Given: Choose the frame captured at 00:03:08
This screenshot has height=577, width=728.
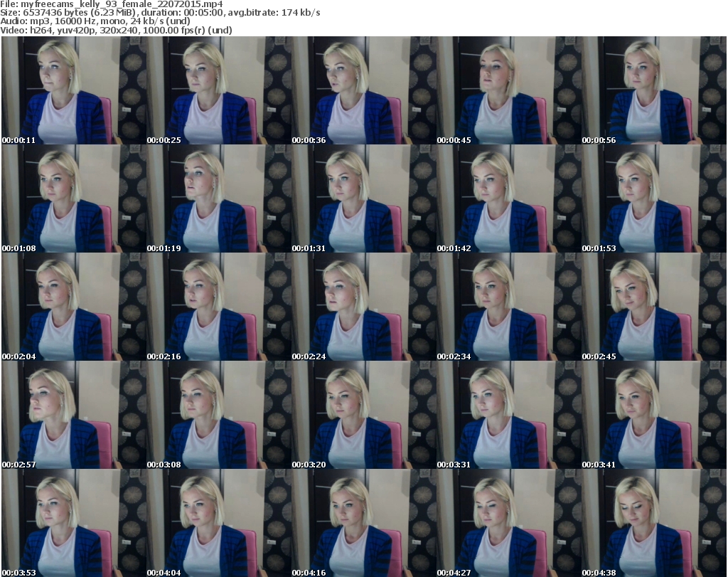Looking at the screenshot, I should click(x=219, y=415).
